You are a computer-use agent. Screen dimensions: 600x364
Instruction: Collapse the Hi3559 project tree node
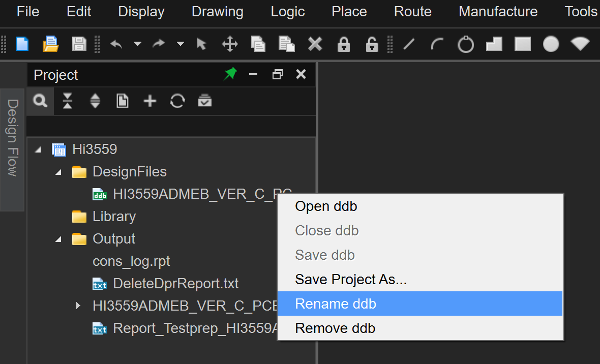pos(38,149)
